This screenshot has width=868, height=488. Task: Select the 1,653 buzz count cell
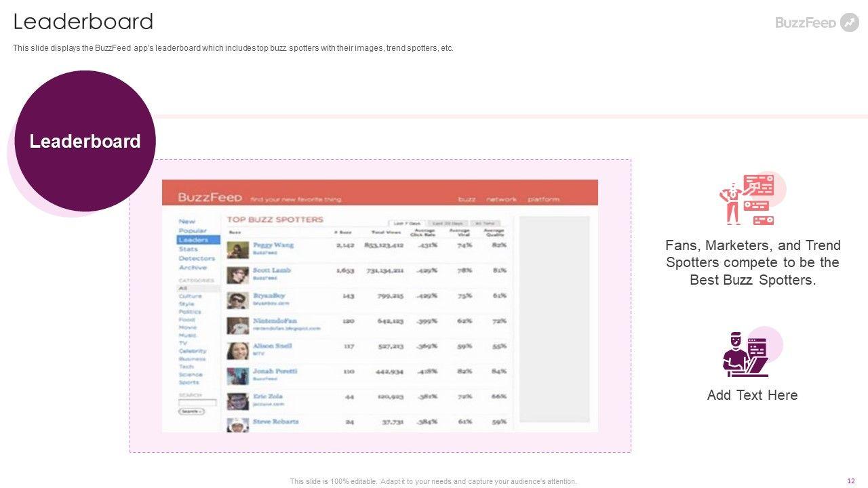point(345,270)
